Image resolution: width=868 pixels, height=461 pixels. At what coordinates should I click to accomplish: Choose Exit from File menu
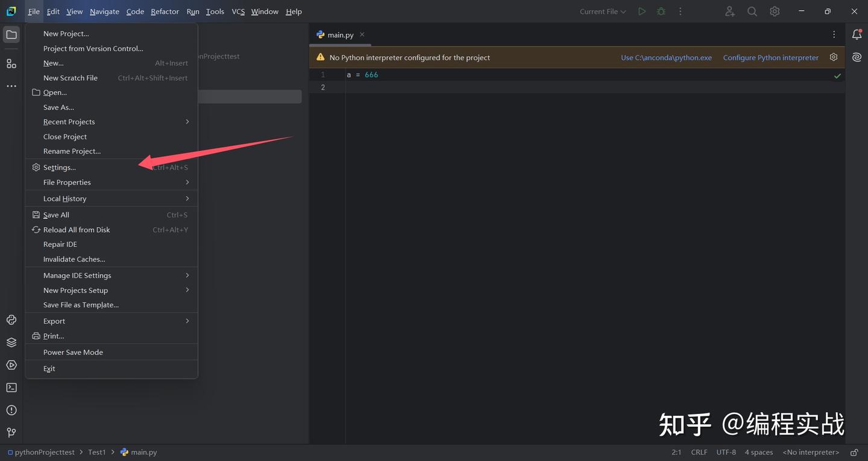coord(112,368)
